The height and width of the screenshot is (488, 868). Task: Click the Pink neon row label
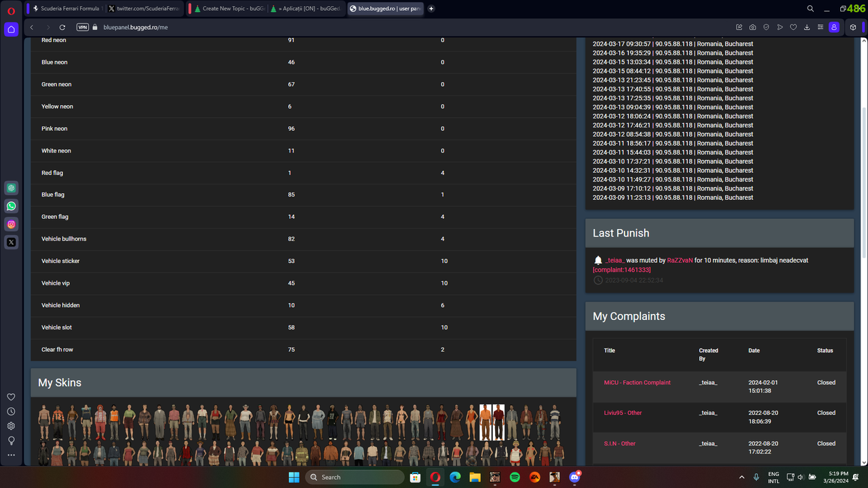[54, 129]
